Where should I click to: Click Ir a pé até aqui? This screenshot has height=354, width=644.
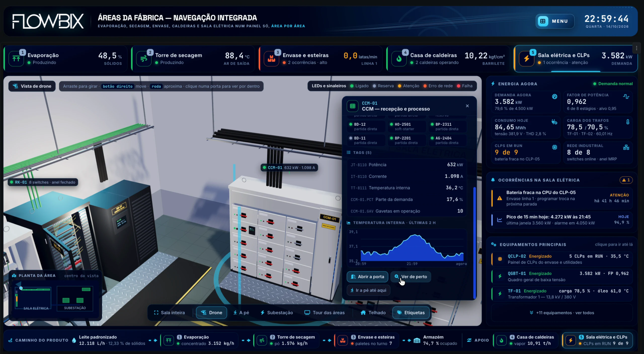368,290
